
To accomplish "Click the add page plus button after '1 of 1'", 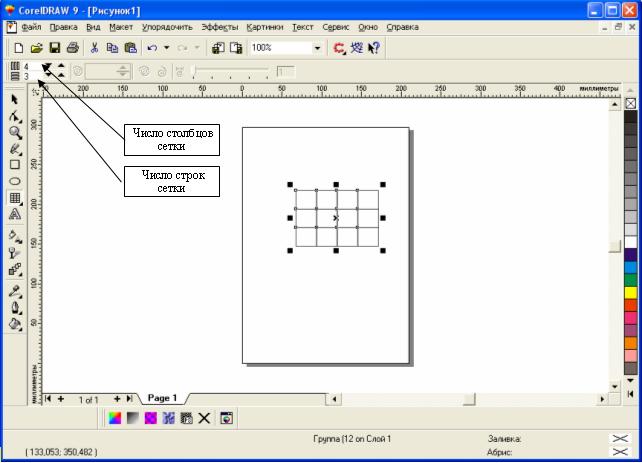I will pyautogui.click(x=117, y=398).
